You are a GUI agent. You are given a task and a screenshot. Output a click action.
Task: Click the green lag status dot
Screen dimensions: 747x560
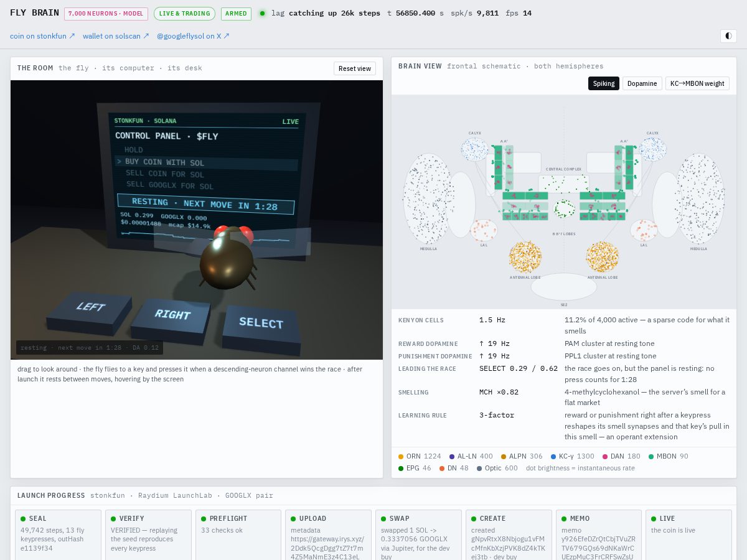coord(262,13)
